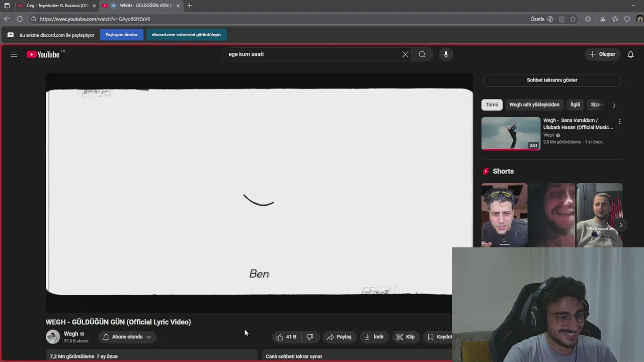Open the media music note toolbar icon
The image size is (644, 362).
[x=602, y=19]
